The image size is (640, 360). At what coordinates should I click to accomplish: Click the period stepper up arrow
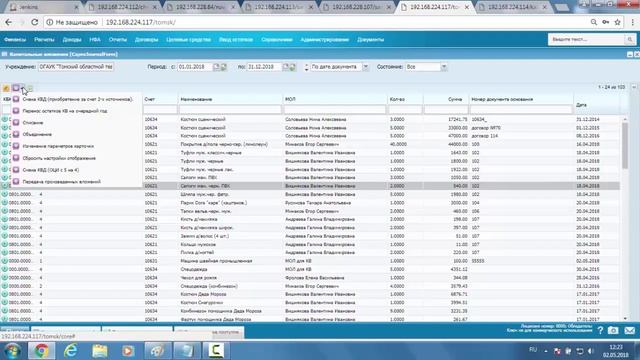coord(306,64)
